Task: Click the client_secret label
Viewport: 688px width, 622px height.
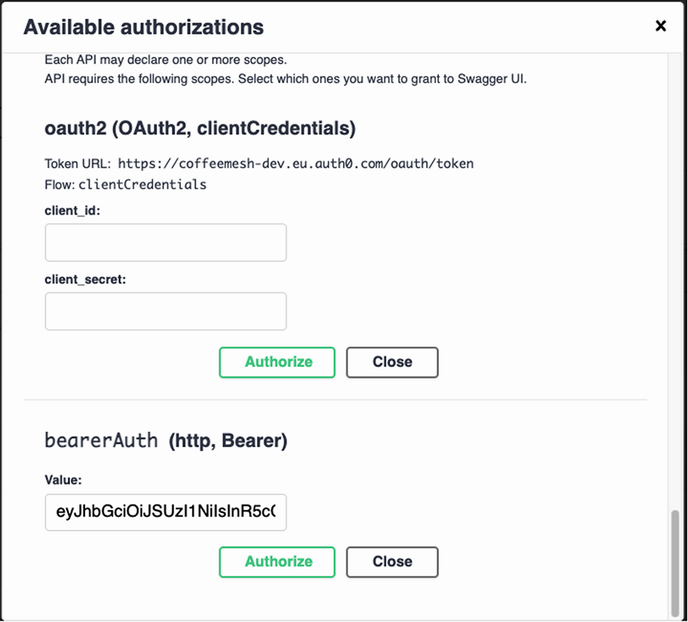Action: [83, 279]
